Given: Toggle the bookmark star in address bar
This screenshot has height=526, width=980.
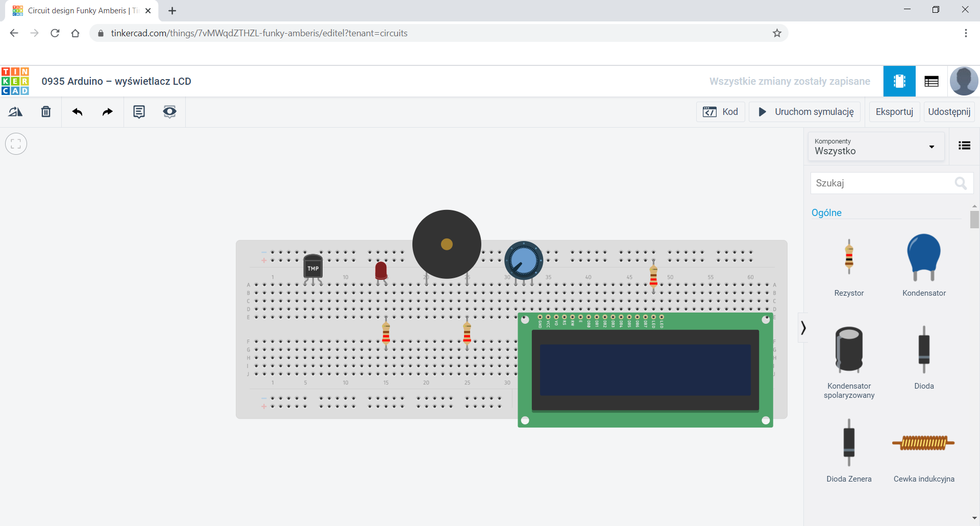Looking at the screenshot, I should coord(777,33).
